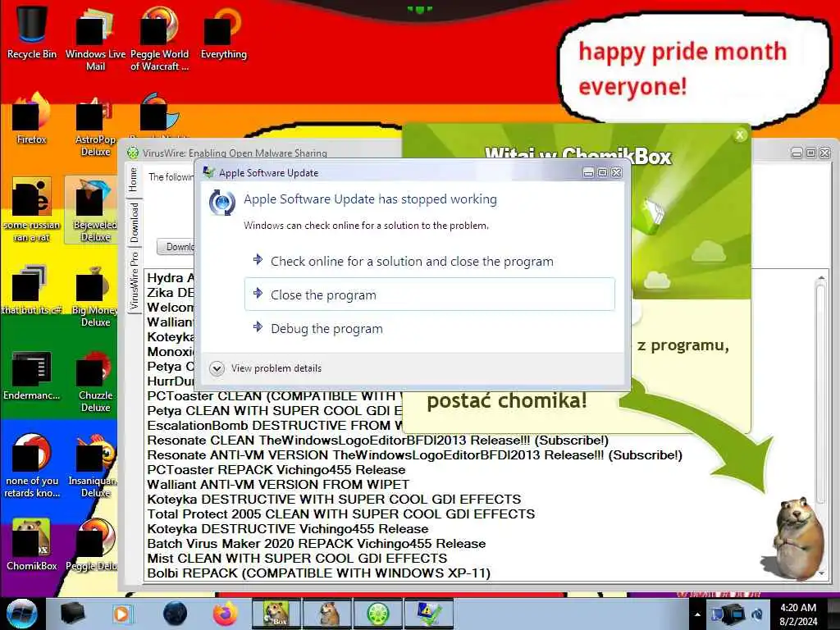Select 'Resonate ANTI-VM VERSION' list entry
Viewport: 840px width, 630px height.
click(414, 455)
